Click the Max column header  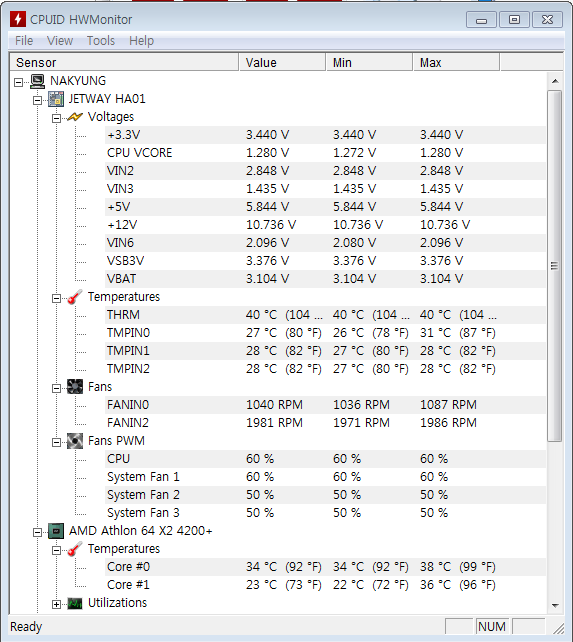[456, 63]
